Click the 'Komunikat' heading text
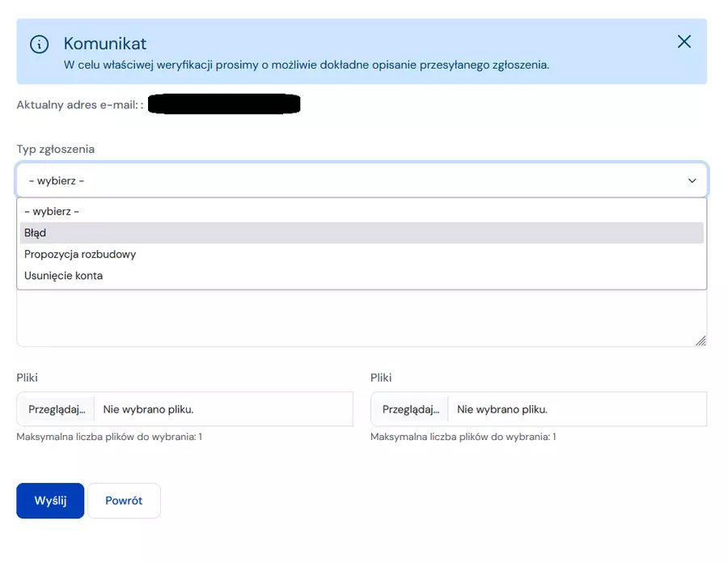Viewport: 728px width, 563px height. click(105, 44)
